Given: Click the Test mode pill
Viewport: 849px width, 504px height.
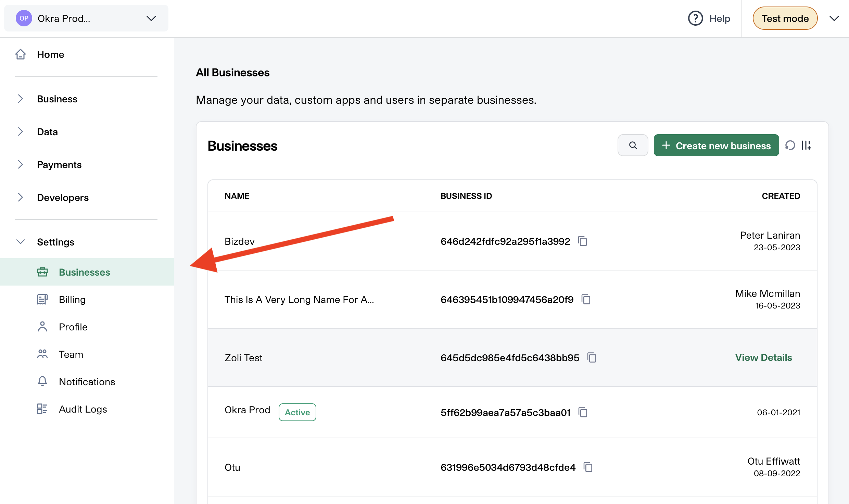Looking at the screenshot, I should coord(785,18).
